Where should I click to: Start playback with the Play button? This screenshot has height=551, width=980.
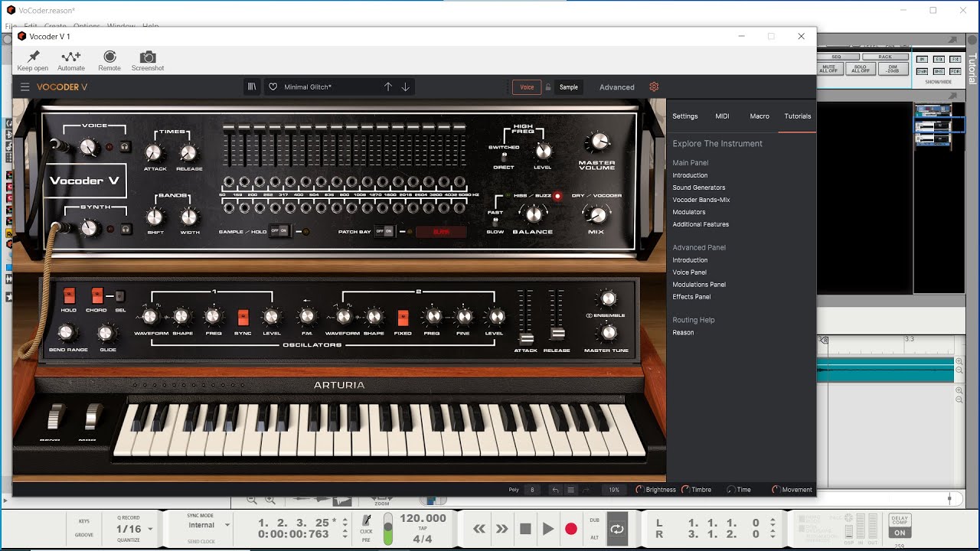coord(548,529)
